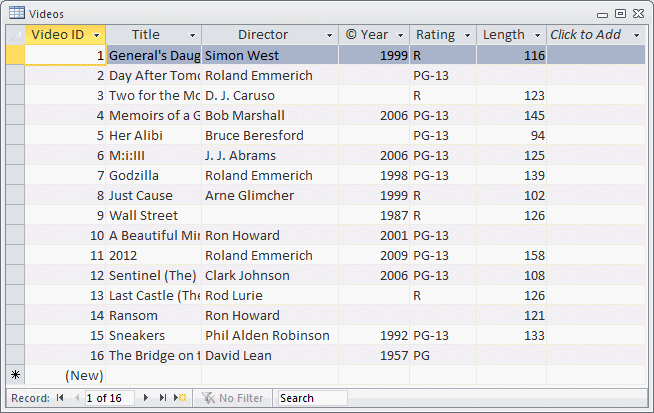Open the © Year column dropdown arrow

(x=400, y=35)
